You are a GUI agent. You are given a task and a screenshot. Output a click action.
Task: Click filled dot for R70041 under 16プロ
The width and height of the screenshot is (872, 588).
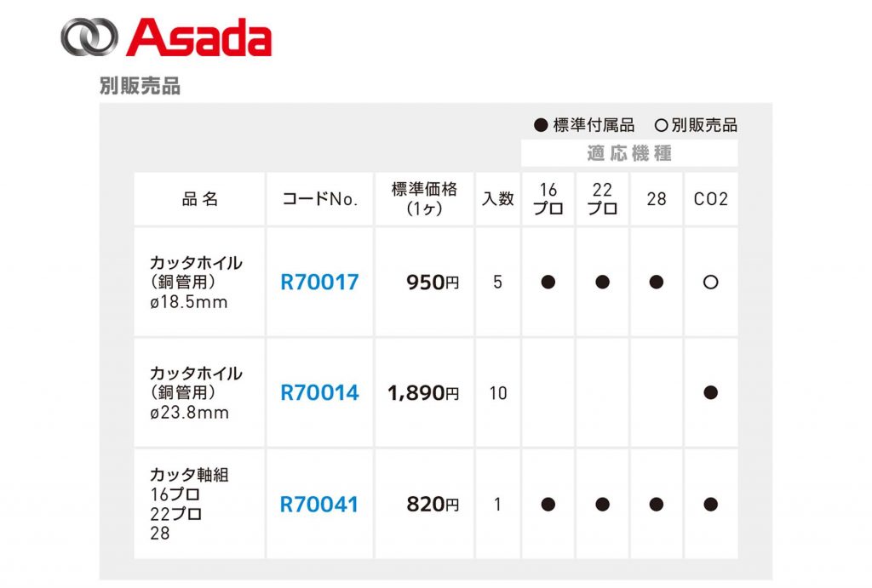(x=548, y=505)
